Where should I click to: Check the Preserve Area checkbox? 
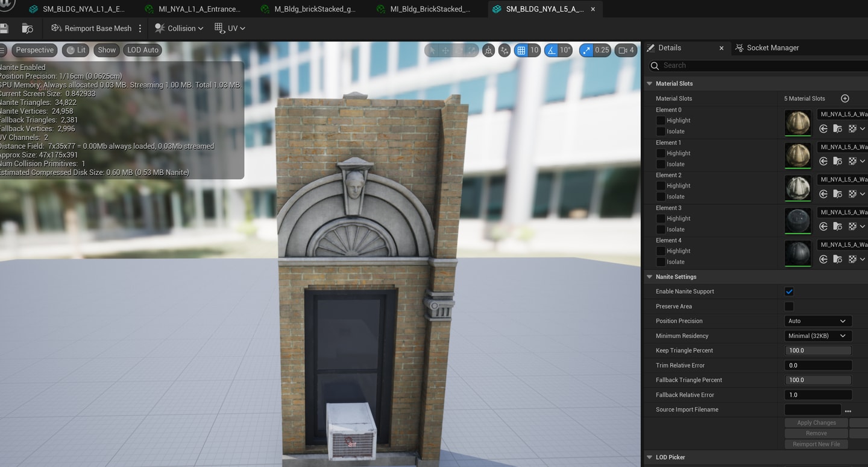(x=789, y=307)
